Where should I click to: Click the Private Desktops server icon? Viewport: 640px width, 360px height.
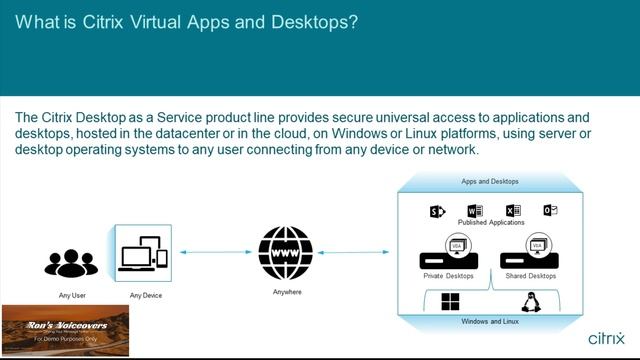point(449,252)
